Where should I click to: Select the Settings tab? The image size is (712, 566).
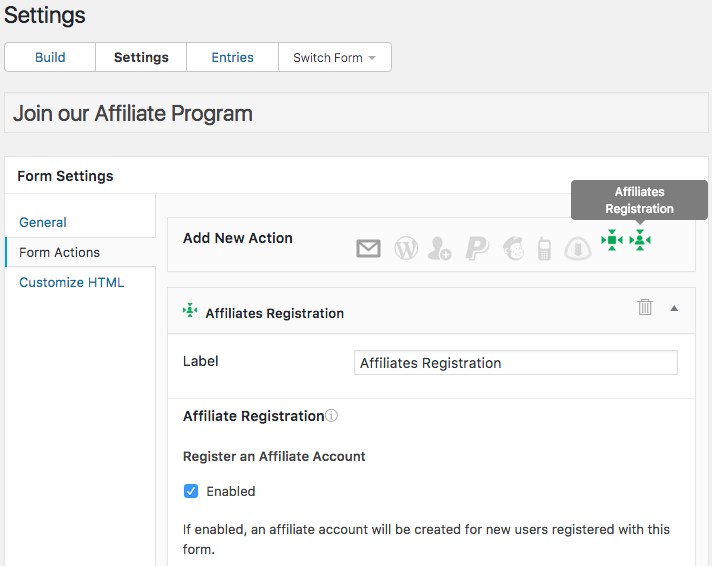(x=141, y=57)
